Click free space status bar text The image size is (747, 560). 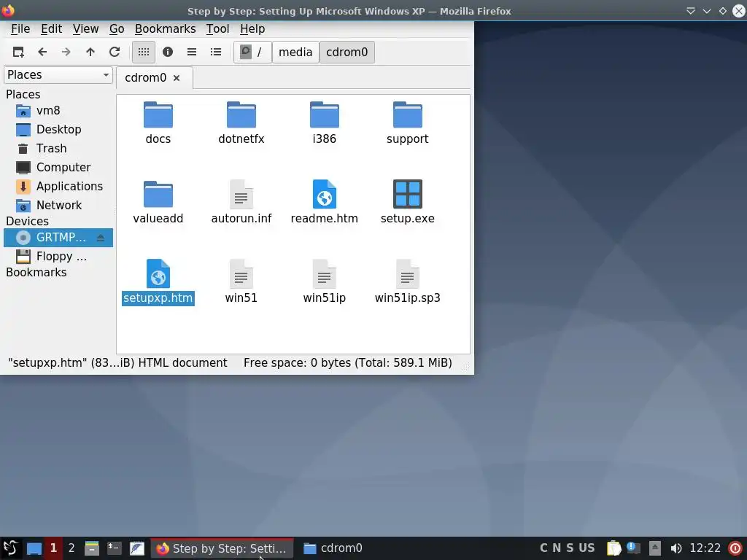[348, 363]
